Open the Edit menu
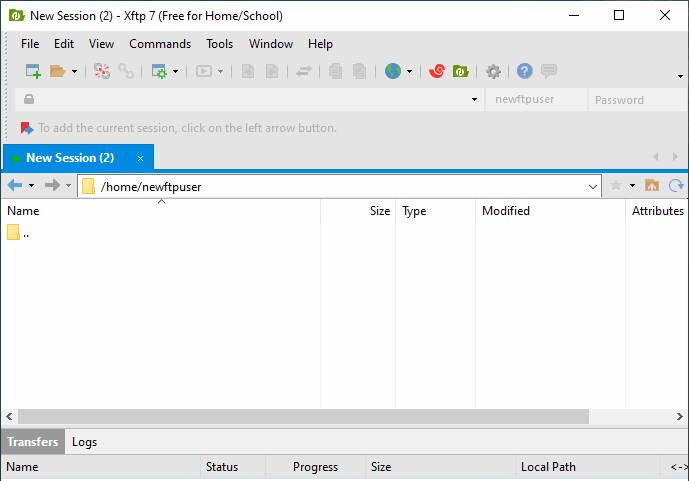 point(64,44)
